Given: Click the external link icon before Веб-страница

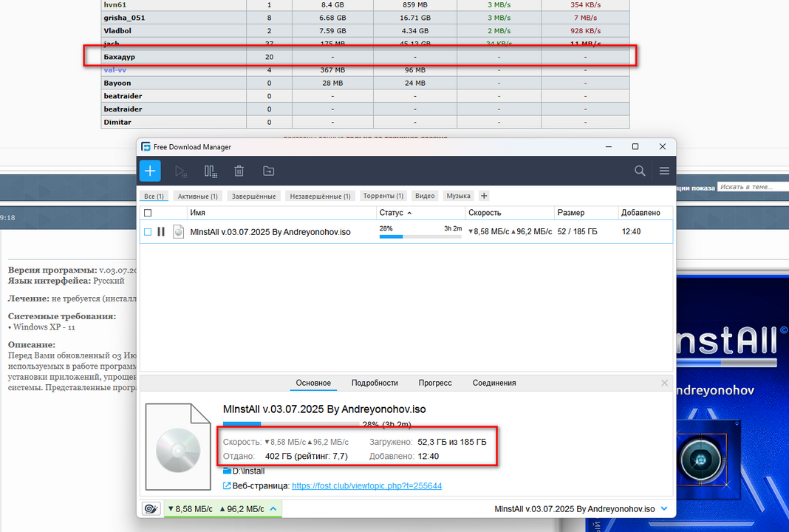Looking at the screenshot, I should pyautogui.click(x=227, y=485).
